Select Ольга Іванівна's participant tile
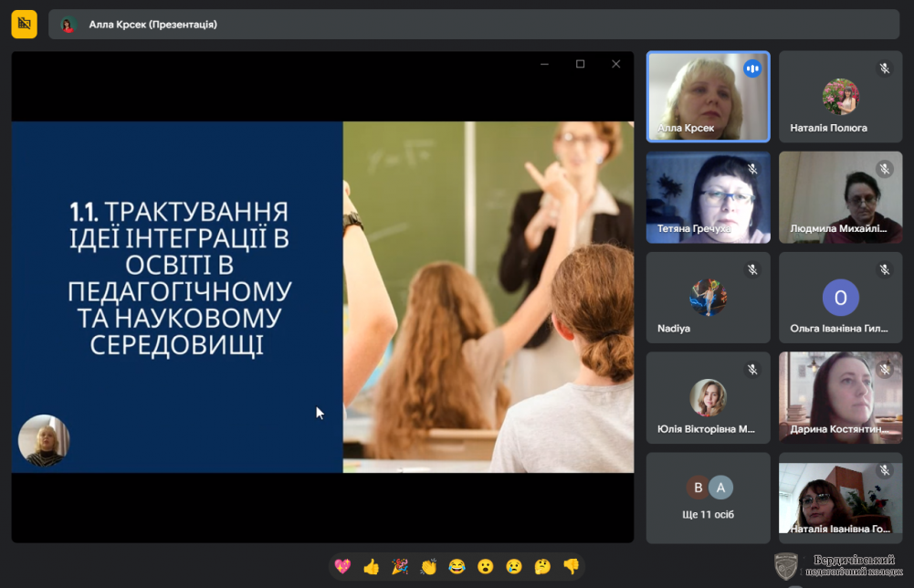 840,297
